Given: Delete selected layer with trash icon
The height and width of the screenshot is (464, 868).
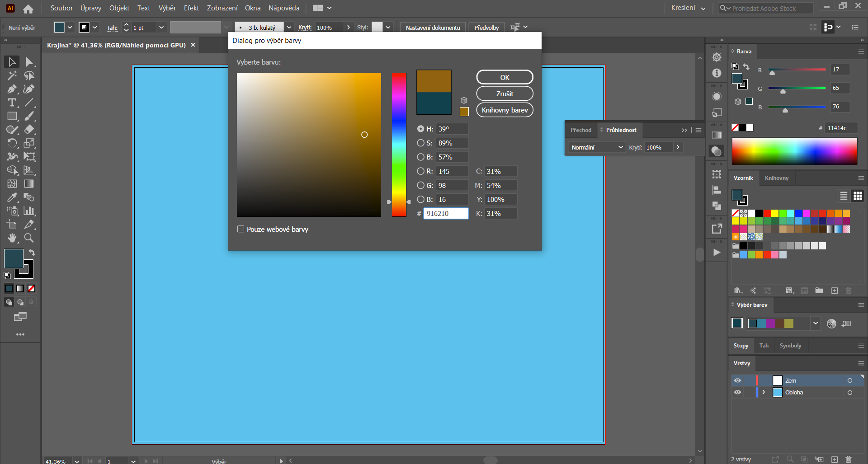Looking at the screenshot, I should click(848, 459).
